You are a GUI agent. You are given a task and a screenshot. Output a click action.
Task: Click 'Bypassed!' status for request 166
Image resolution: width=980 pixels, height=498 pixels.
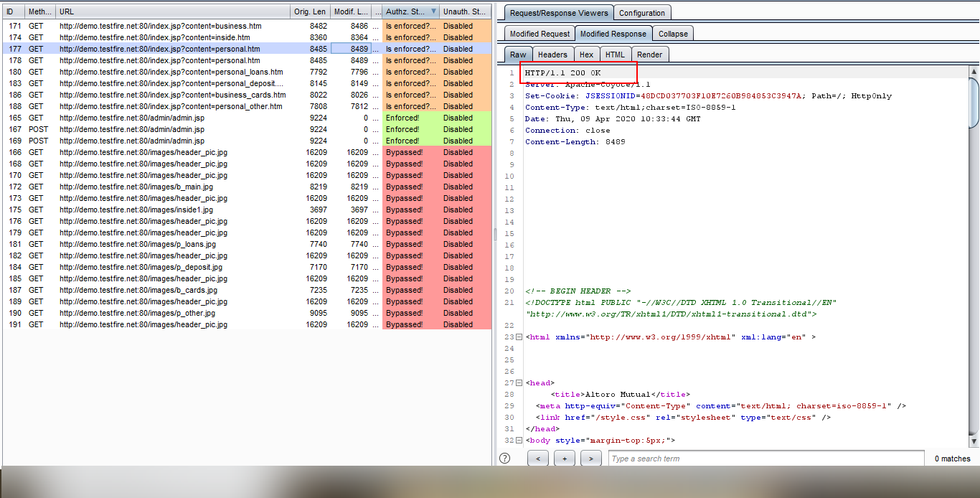[410, 152]
